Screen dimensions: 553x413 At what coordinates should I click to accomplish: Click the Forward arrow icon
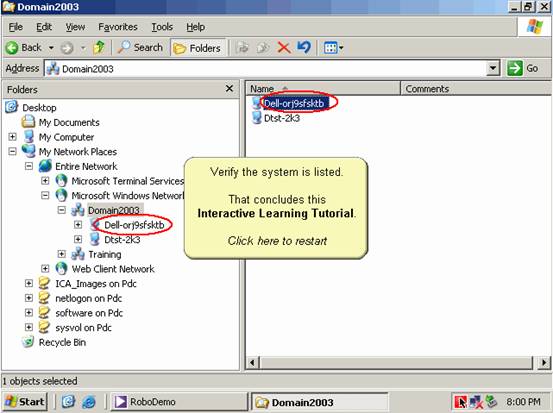67,48
